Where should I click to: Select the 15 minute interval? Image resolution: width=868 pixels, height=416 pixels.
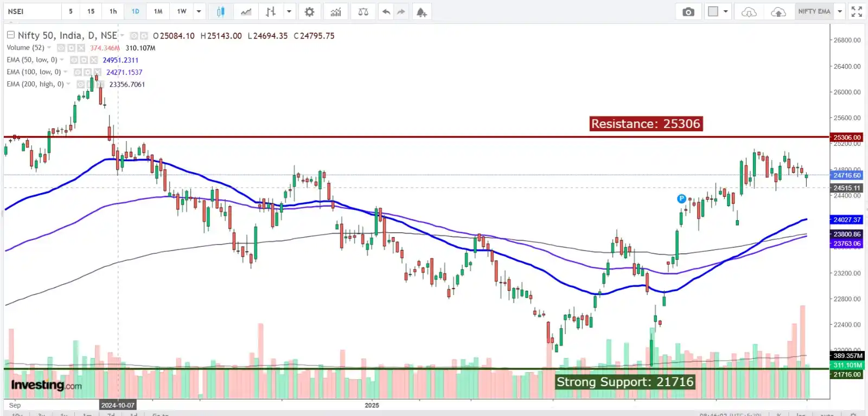coord(91,11)
